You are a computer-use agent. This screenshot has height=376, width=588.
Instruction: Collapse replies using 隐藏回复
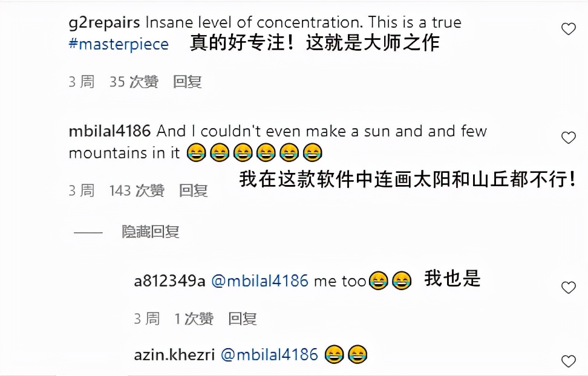coord(152,232)
